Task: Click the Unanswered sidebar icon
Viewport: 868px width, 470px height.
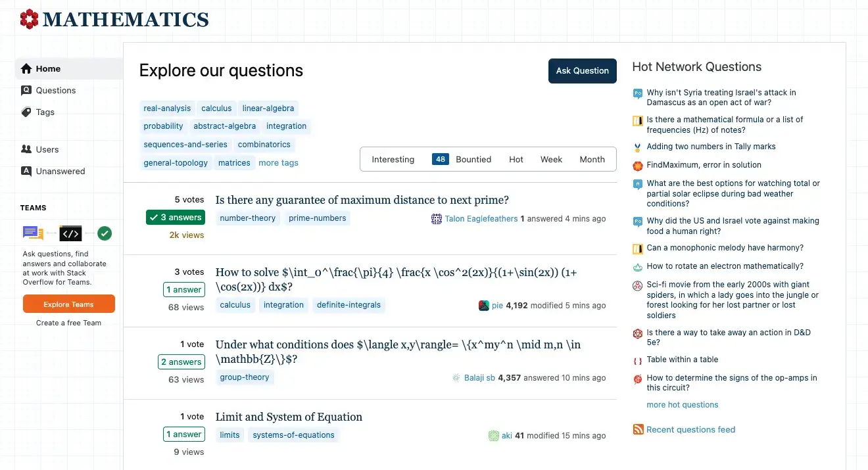Action: click(x=26, y=171)
